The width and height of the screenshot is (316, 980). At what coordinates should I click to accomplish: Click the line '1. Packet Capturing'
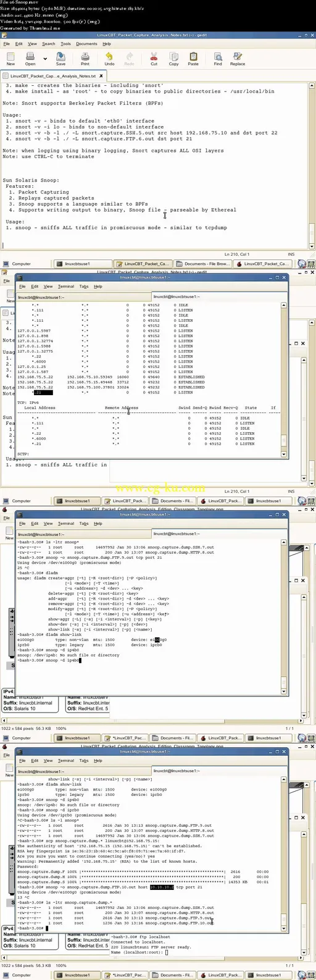coord(39,192)
